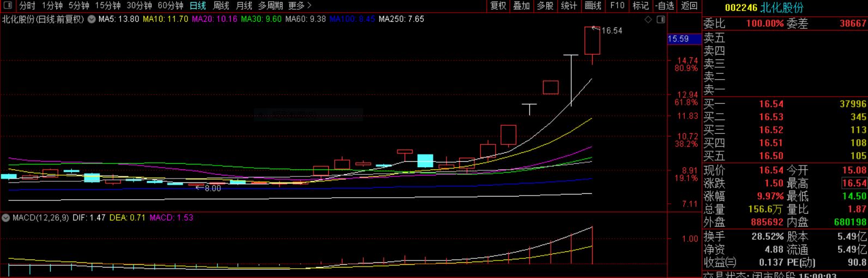Open the 标记 mark tool
This screenshot has width=868, height=278.
[x=640, y=5]
